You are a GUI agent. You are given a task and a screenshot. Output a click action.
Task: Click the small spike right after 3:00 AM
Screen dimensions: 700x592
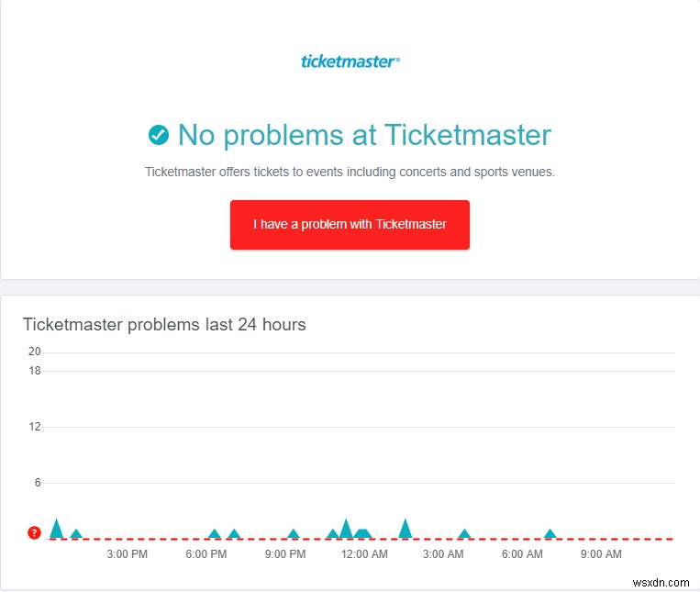coord(464,534)
